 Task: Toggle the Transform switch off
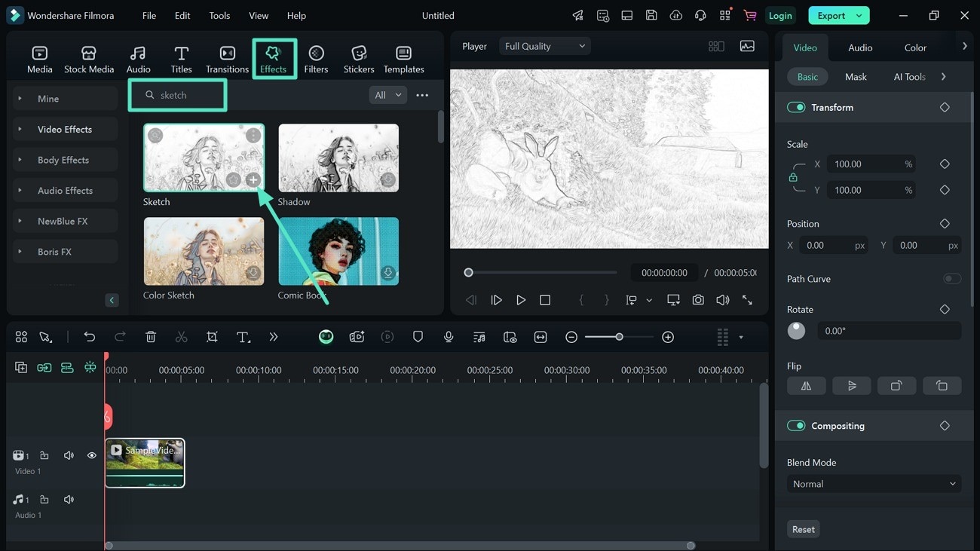(x=796, y=107)
